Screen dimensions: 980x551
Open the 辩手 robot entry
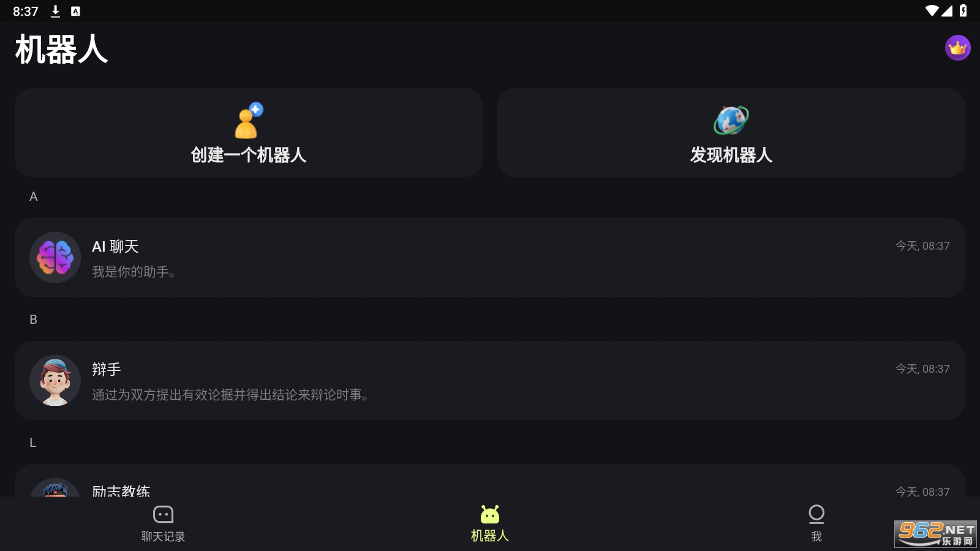pyautogui.click(x=490, y=381)
